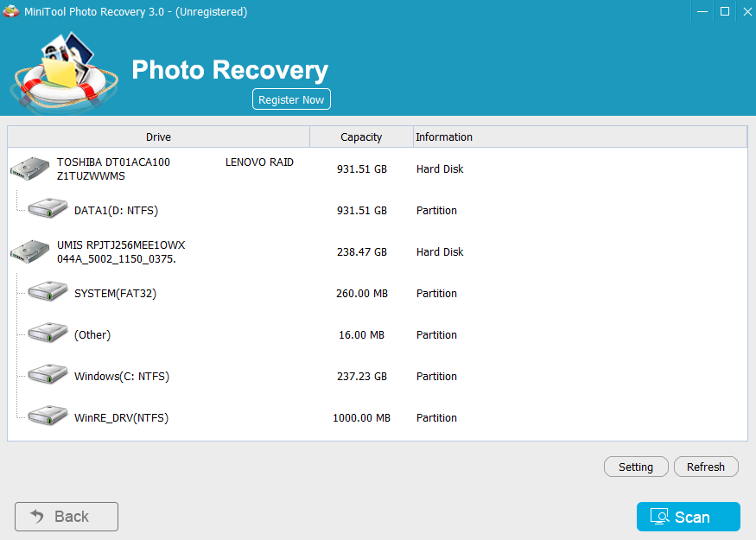
Task: Select the UMIS RPJTJ256MEE1OWX disk
Action: (x=378, y=251)
